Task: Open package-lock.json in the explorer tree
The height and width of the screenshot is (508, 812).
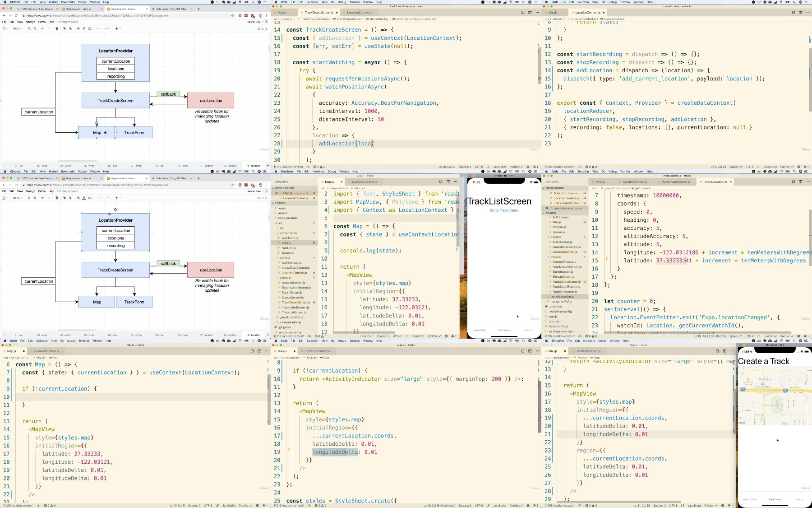Action: pyautogui.click(x=561, y=331)
